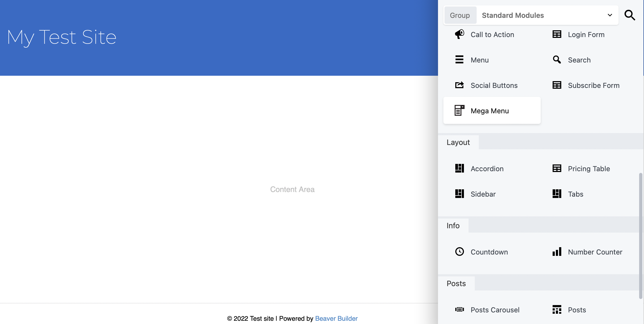The width and height of the screenshot is (644, 324).
Task: Click the dropdown chevron arrow beside Standard Modules
Action: (x=610, y=15)
